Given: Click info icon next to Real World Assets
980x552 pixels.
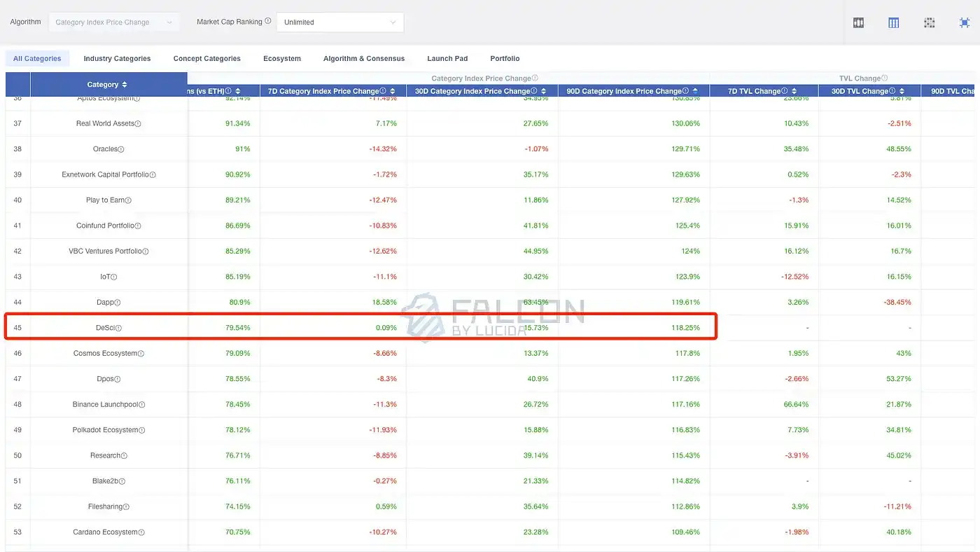Looking at the screenshot, I should (138, 124).
